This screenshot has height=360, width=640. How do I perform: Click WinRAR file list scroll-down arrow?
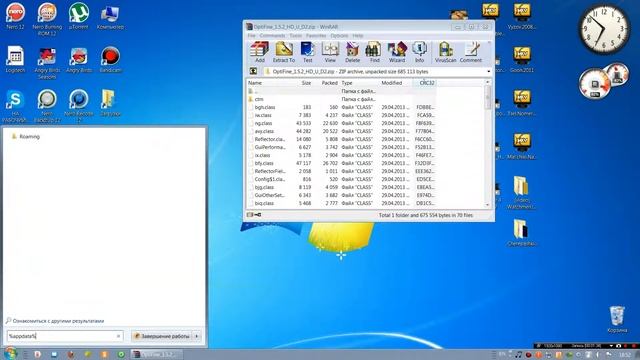click(x=487, y=205)
